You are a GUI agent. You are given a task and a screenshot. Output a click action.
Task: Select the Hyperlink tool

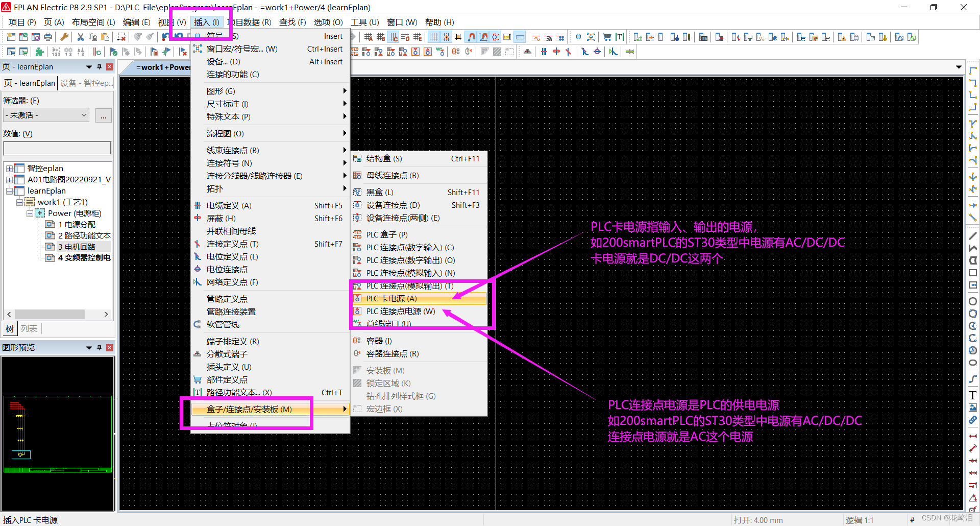[973, 420]
